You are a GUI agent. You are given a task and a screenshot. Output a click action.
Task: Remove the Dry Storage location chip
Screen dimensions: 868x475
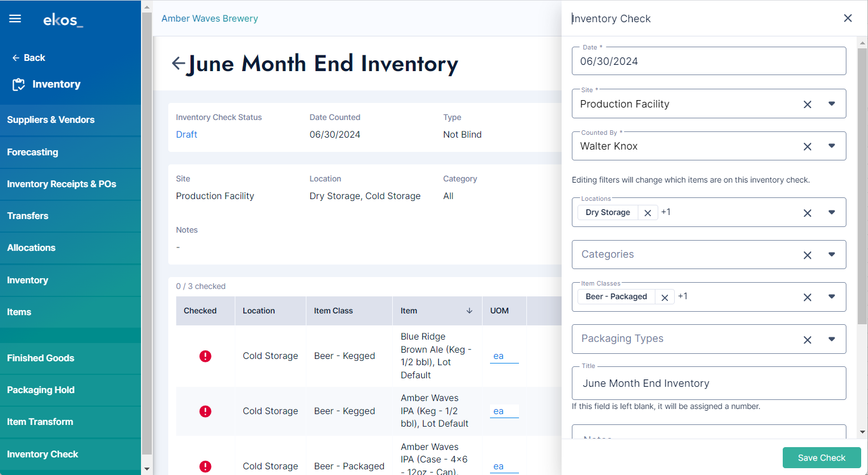click(647, 213)
